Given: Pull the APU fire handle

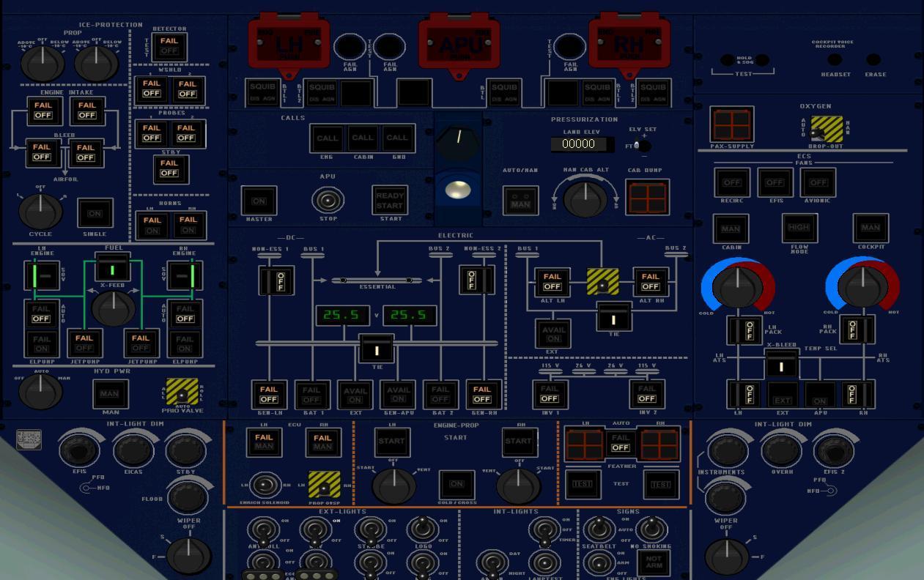Looking at the screenshot, I should coord(459,45).
